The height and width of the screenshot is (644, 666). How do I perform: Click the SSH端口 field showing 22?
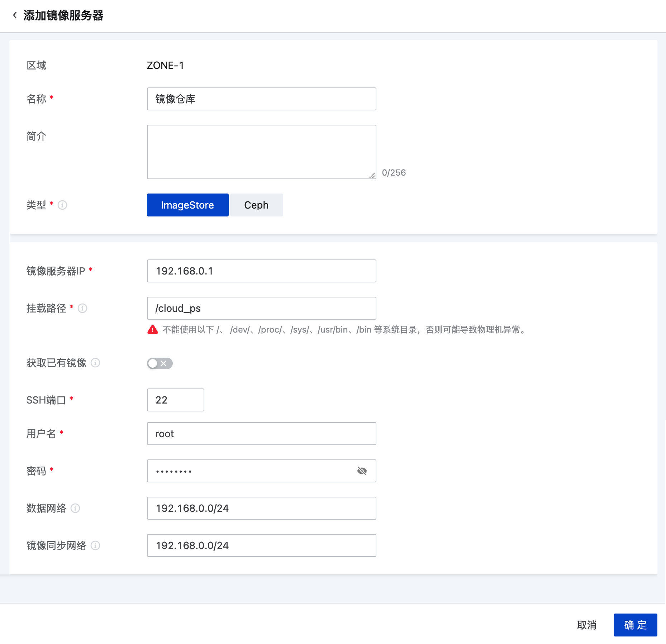click(x=175, y=400)
